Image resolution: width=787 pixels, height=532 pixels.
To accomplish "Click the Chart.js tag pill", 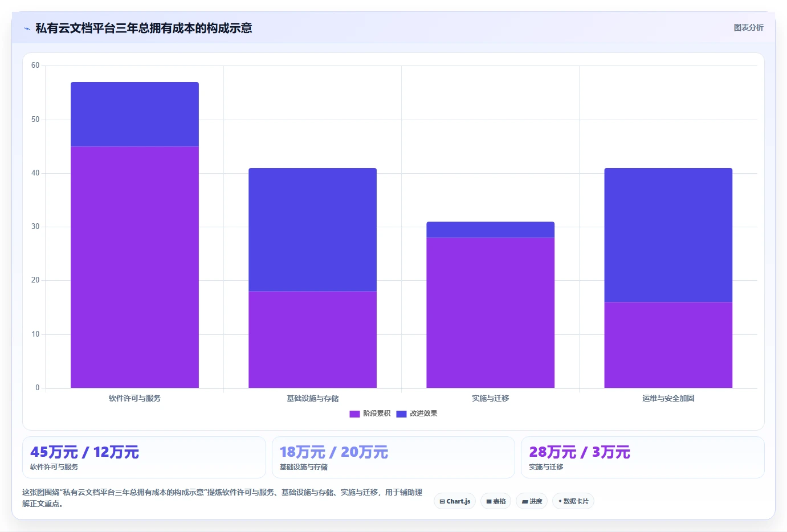I will [455, 501].
